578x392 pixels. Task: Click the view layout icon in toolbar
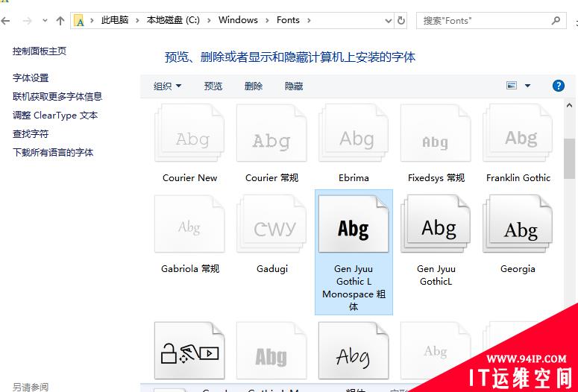(512, 86)
